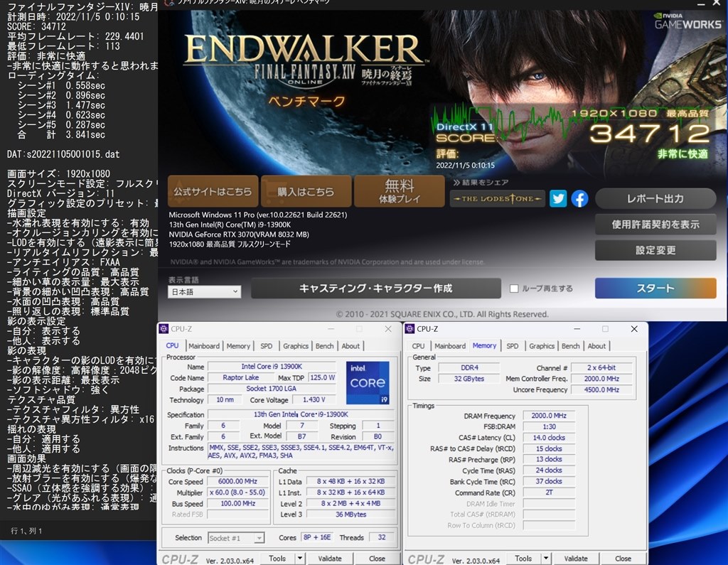Open About tab in right CPU-Z window
This screenshot has width=728, height=565.
596,346
